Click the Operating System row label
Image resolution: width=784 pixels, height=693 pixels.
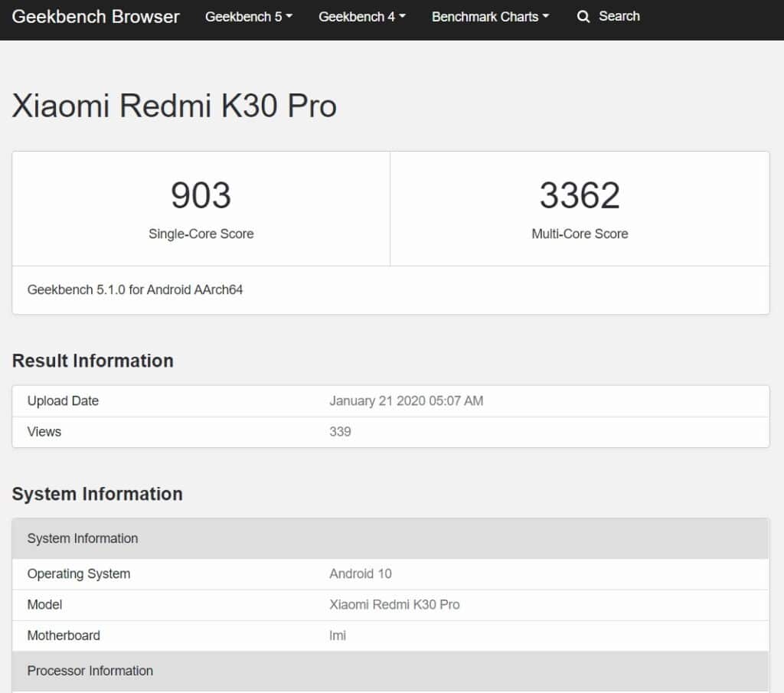pyautogui.click(x=79, y=574)
